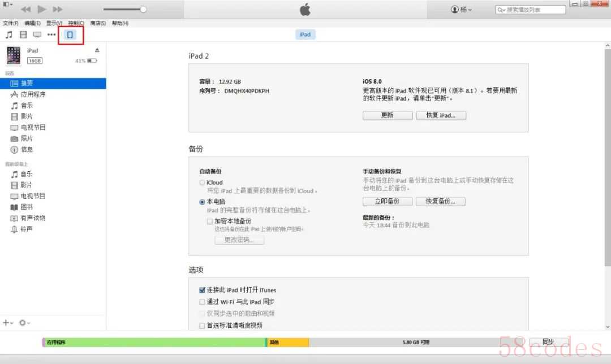This screenshot has height=364, width=611.
Task: Open the gear actions menu below sidebar
Action: click(x=24, y=323)
